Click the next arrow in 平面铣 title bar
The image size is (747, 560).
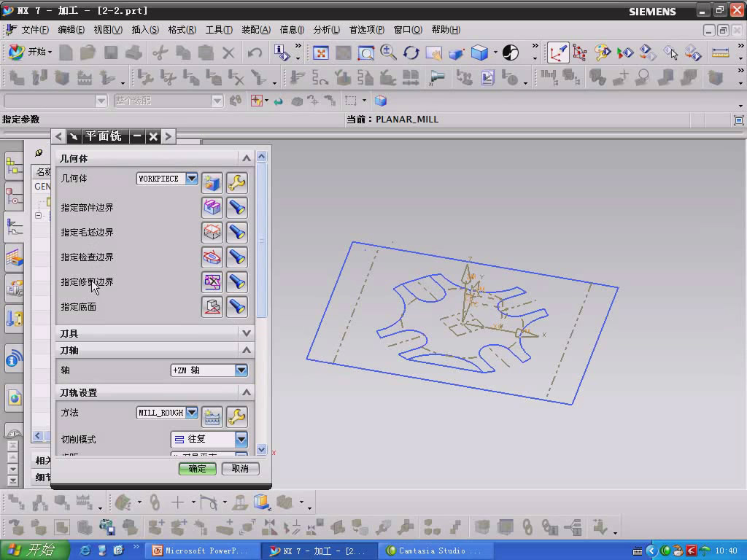pos(169,136)
